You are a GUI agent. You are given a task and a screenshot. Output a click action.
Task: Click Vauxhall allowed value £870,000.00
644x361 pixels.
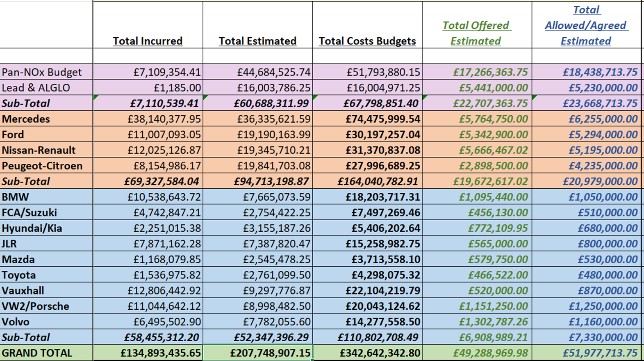pos(587,290)
